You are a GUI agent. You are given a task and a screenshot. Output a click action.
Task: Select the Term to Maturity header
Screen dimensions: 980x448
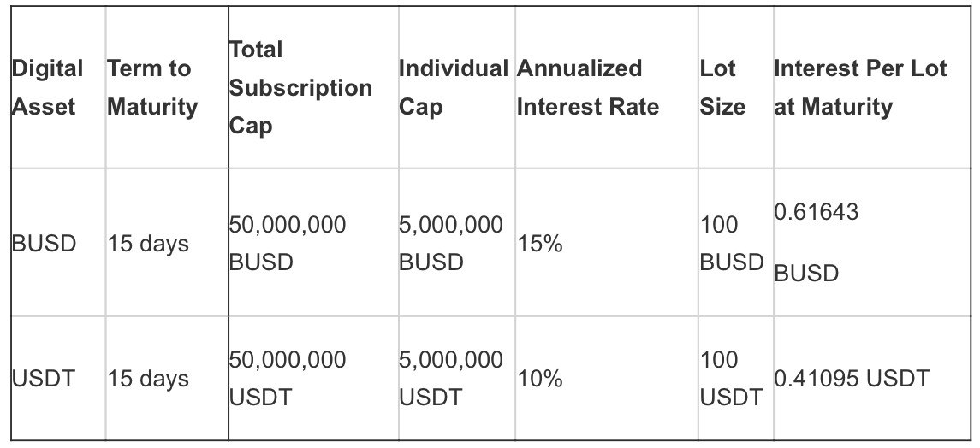(152, 87)
